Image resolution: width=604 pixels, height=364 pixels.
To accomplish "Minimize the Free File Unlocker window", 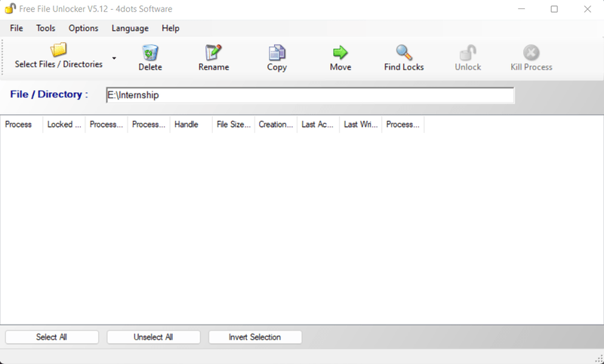I will click(x=521, y=9).
